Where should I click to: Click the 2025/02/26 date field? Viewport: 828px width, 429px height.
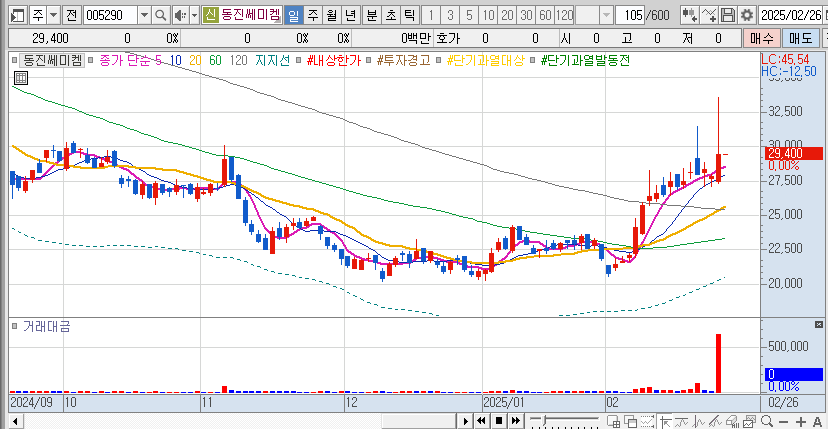click(790, 15)
